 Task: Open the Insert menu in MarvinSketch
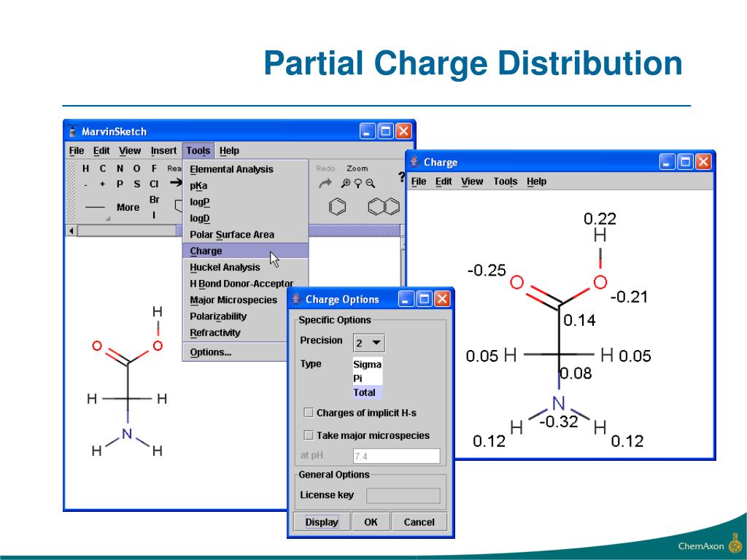coord(163,151)
